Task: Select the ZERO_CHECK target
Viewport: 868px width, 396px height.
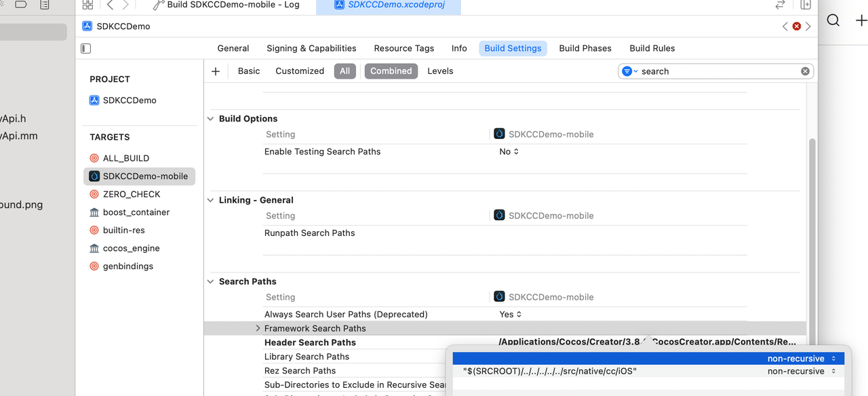Action: pos(132,194)
